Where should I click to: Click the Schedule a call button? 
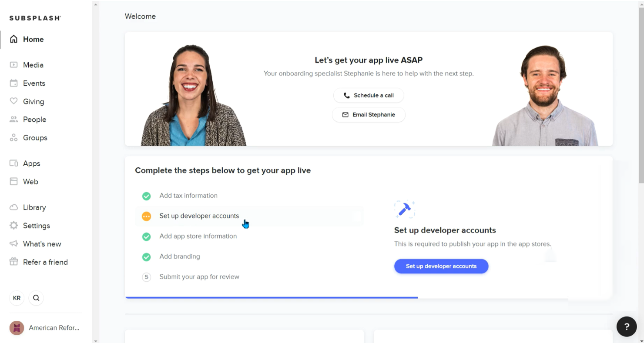click(369, 96)
